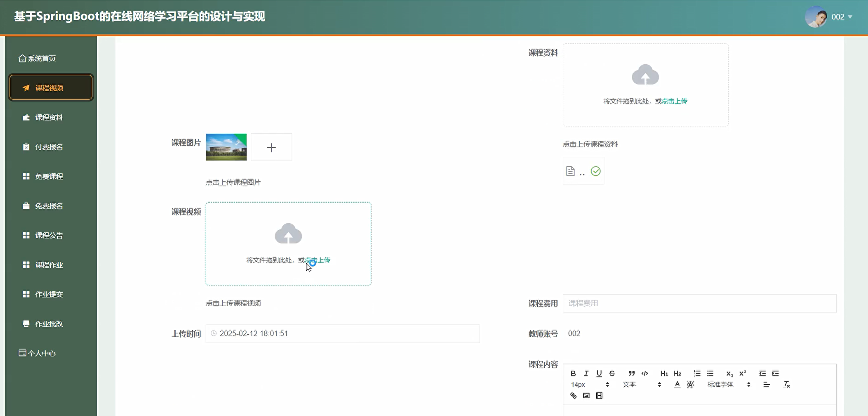
Task: Insert a blockquote using the quote icon
Action: (x=631, y=373)
